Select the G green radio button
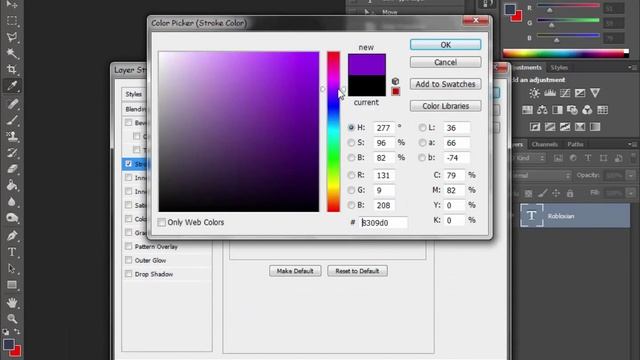The image size is (640, 360). (x=351, y=190)
